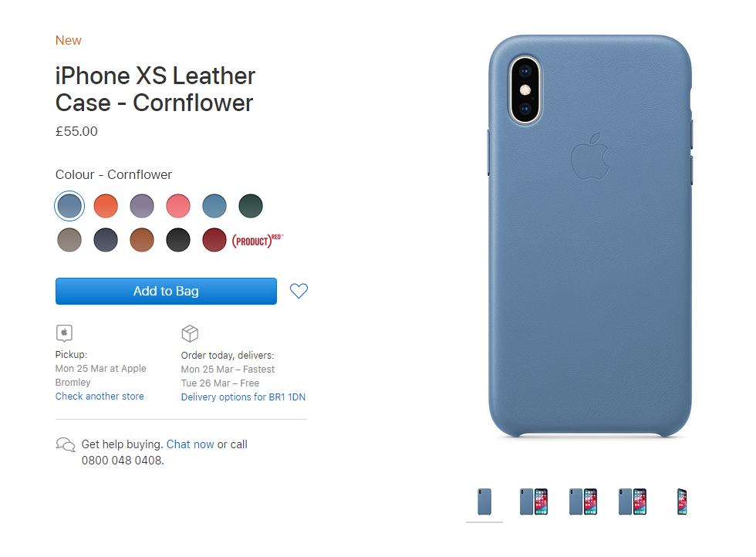The width and height of the screenshot is (756, 557).
Task: Select the saddle brown colour swatch
Action: pyautogui.click(x=142, y=240)
